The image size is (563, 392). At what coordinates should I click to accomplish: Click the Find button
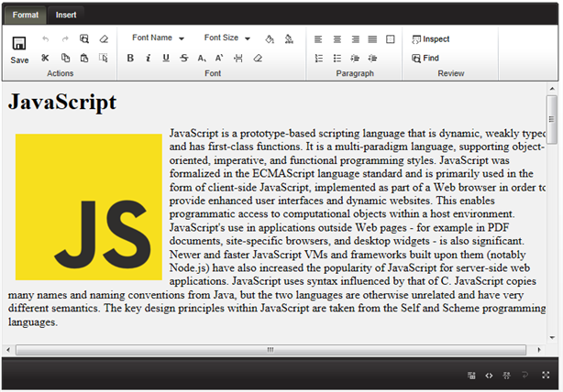click(425, 58)
